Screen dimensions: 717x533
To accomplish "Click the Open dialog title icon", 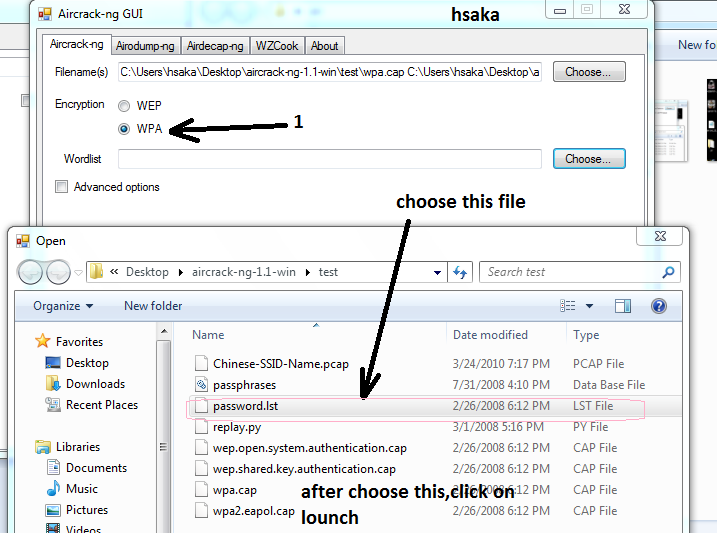I will click(x=23, y=240).
